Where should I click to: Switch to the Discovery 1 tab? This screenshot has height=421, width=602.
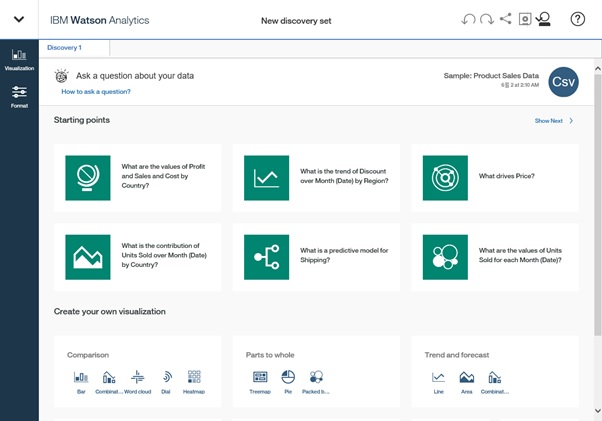pos(66,47)
